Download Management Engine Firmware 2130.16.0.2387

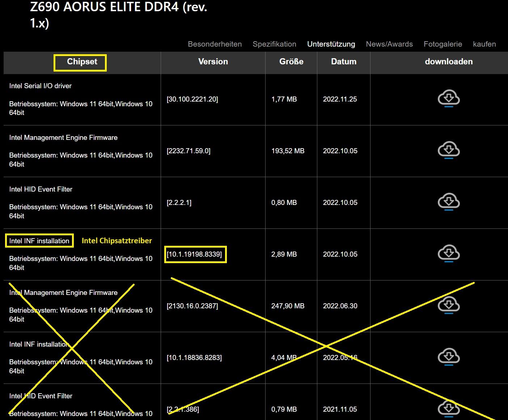click(x=449, y=305)
